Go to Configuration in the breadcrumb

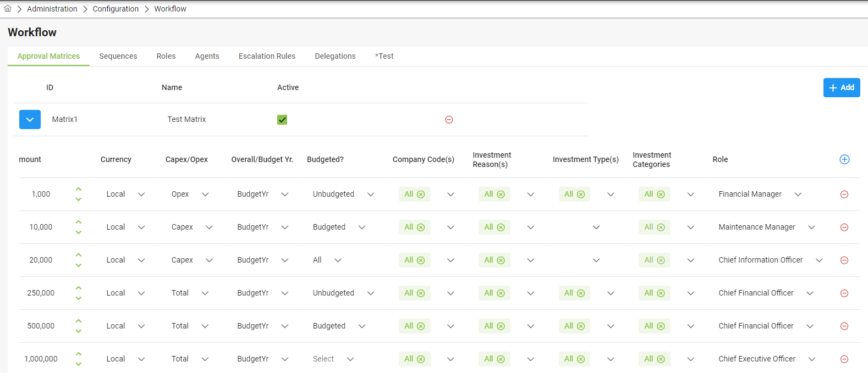click(116, 9)
